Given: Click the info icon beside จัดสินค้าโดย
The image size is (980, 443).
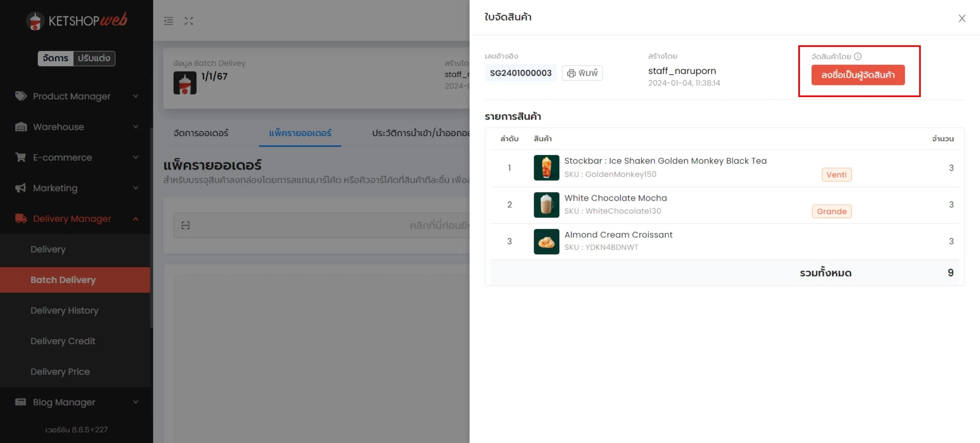Looking at the screenshot, I should tap(858, 56).
